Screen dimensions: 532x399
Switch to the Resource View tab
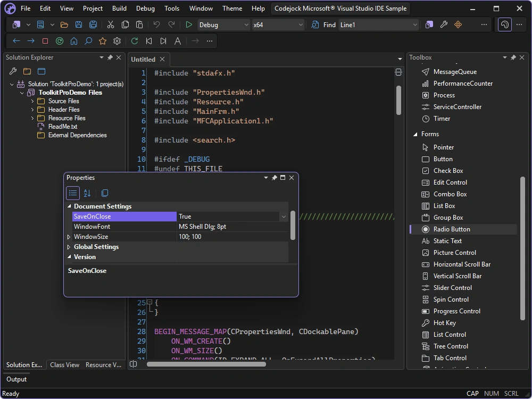tap(104, 365)
